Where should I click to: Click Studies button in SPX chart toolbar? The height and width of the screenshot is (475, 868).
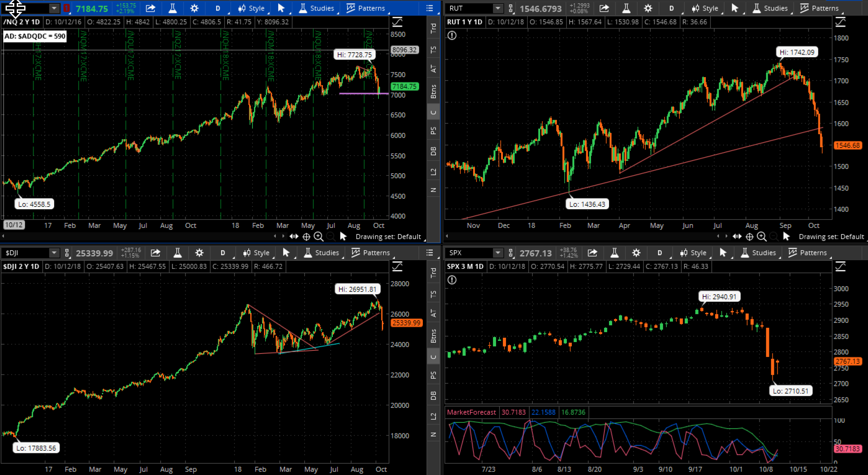tap(757, 253)
